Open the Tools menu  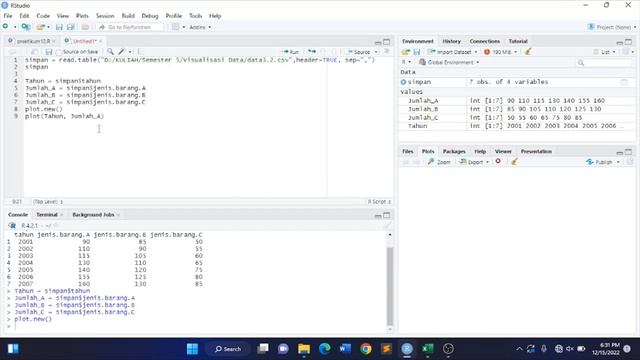196,16
